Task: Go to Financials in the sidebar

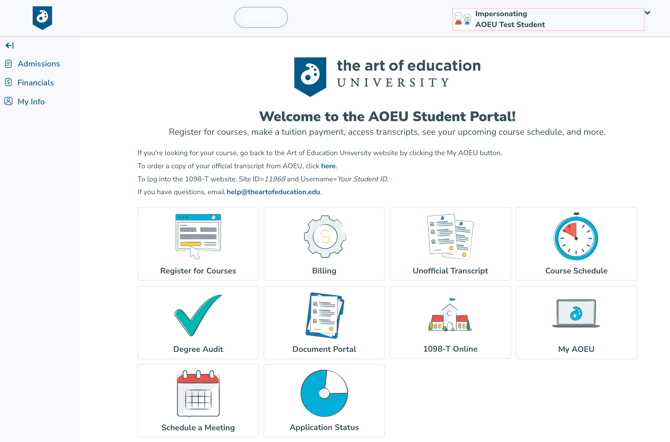Action: tap(35, 83)
